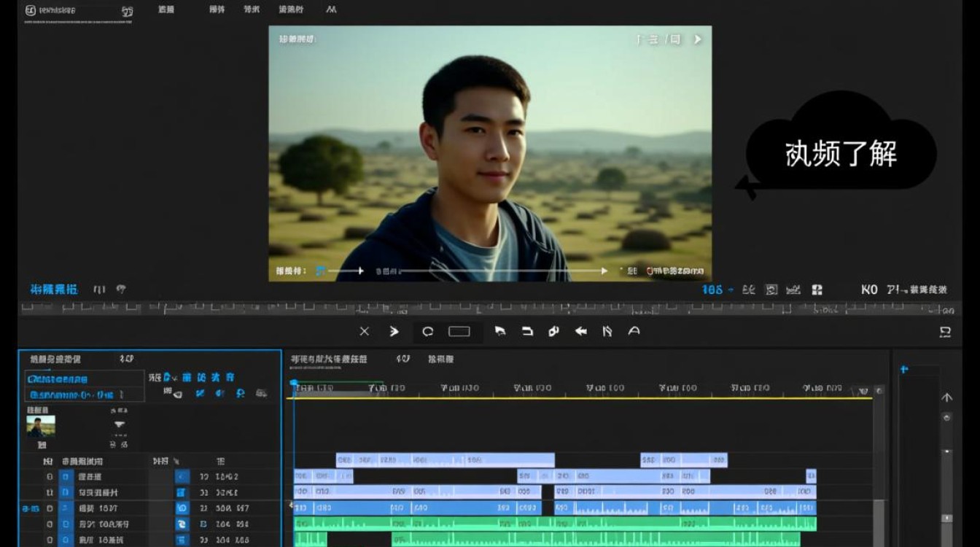Viewport: 980px width, 547px height.
Task: Click the app logo in the top-left corner
Action: click(x=30, y=11)
